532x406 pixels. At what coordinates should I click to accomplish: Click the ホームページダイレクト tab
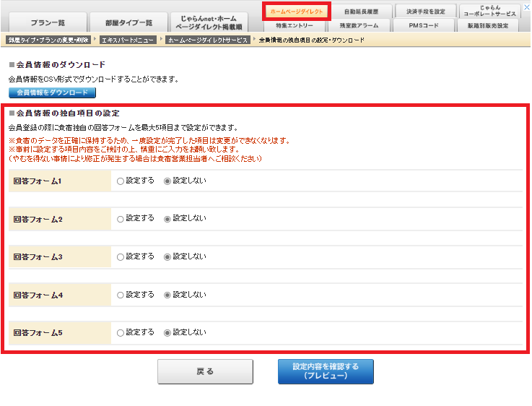(297, 12)
